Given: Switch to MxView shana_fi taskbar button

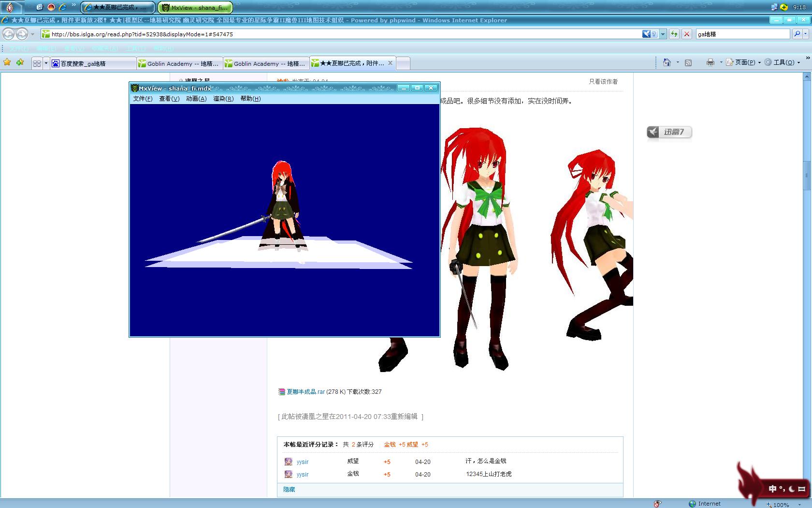Looking at the screenshot, I should pos(195,7).
